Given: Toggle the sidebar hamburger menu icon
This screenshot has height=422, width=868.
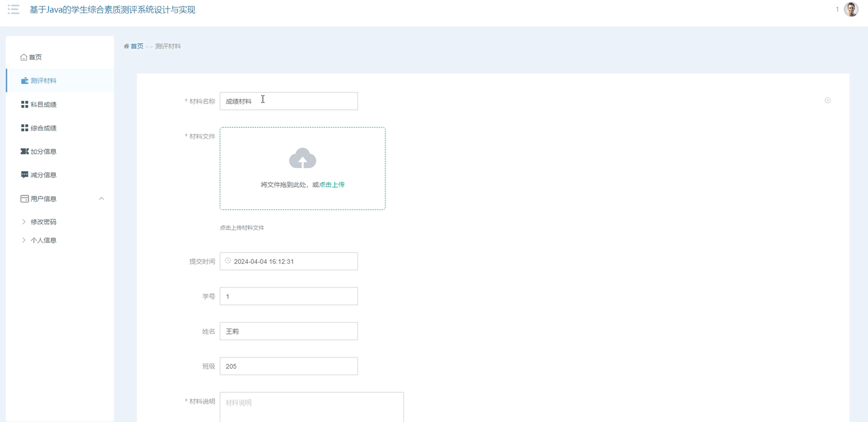Looking at the screenshot, I should (14, 10).
